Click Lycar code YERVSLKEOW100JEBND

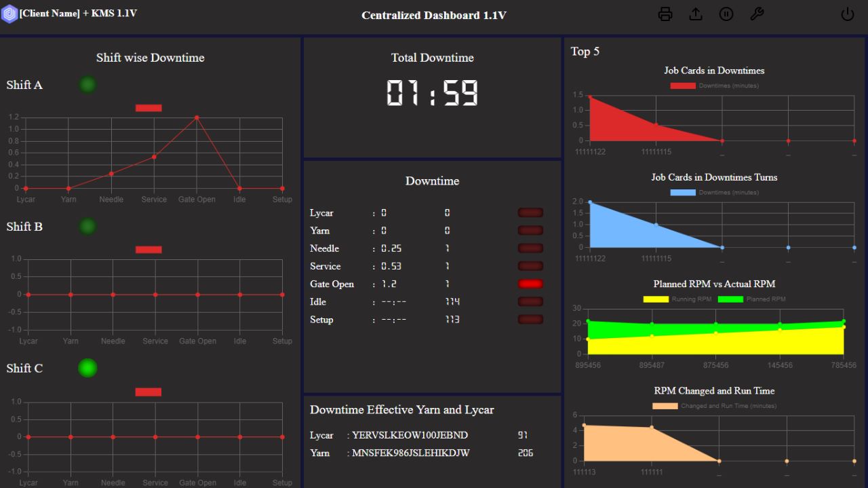pos(410,435)
